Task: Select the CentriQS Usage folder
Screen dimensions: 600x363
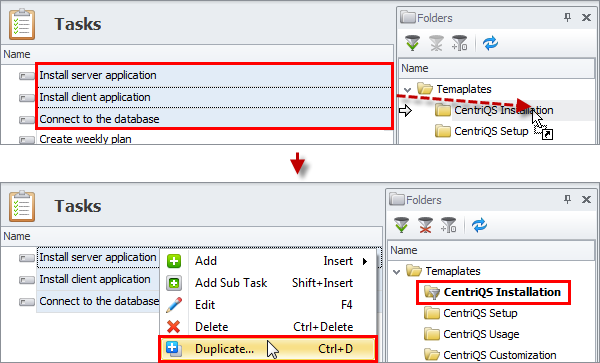Action: [x=481, y=334]
